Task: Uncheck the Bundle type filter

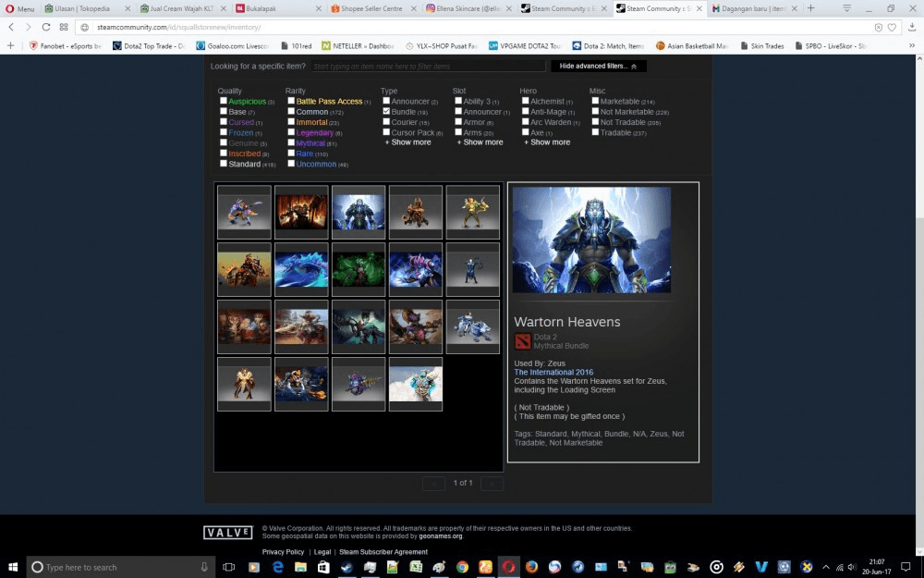Action: (x=386, y=111)
